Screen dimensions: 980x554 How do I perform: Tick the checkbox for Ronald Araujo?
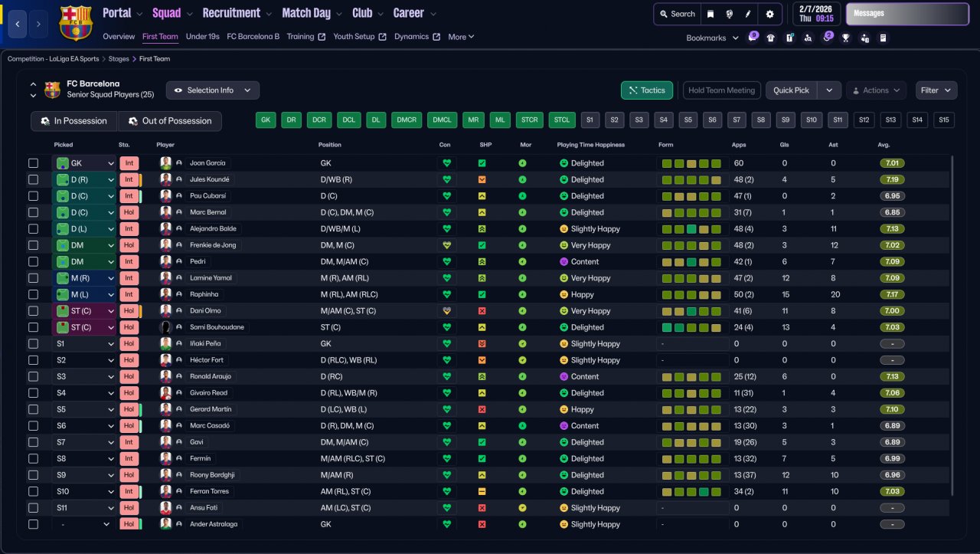coord(33,376)
